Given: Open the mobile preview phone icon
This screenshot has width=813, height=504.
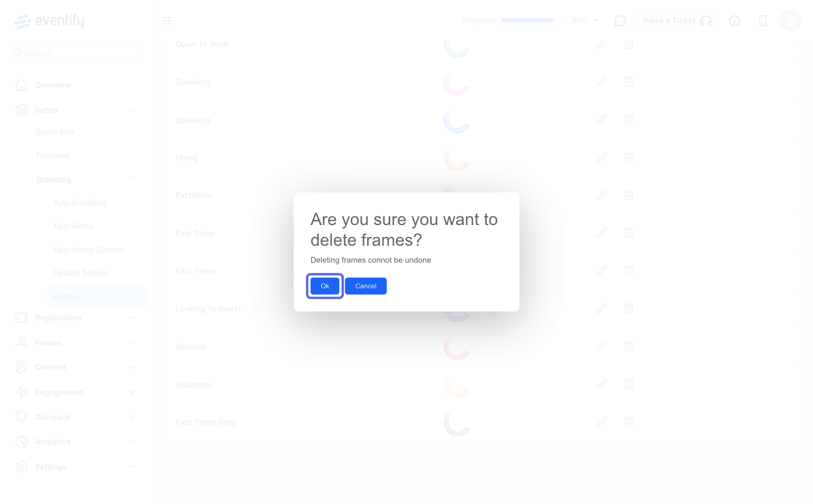Looking at the screenshot, I should coord(763,21).
